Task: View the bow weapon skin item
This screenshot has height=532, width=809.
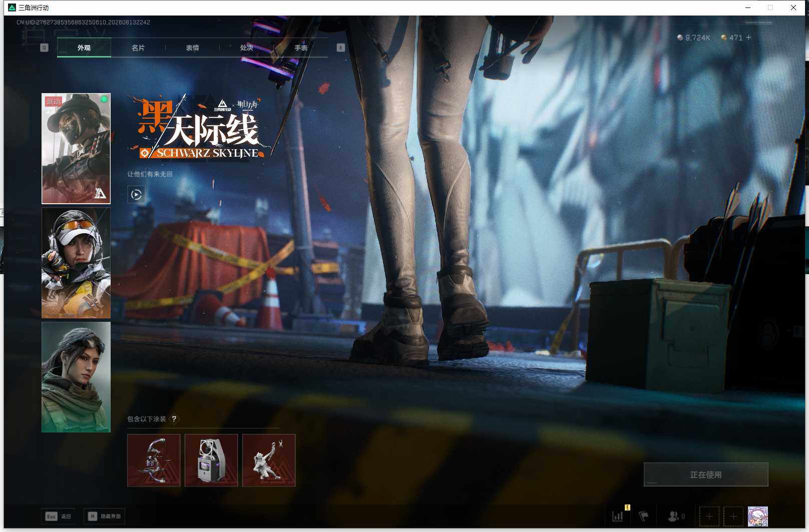Action: [x=154, y=460]
